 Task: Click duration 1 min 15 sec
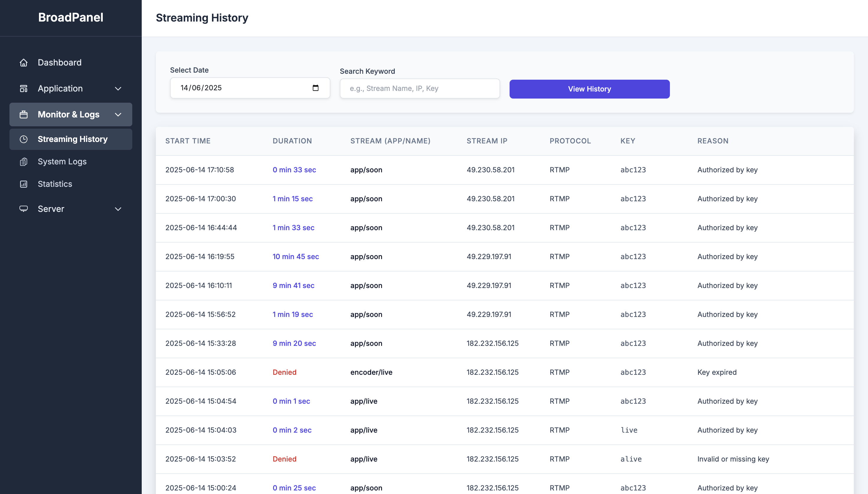point(293,199)
